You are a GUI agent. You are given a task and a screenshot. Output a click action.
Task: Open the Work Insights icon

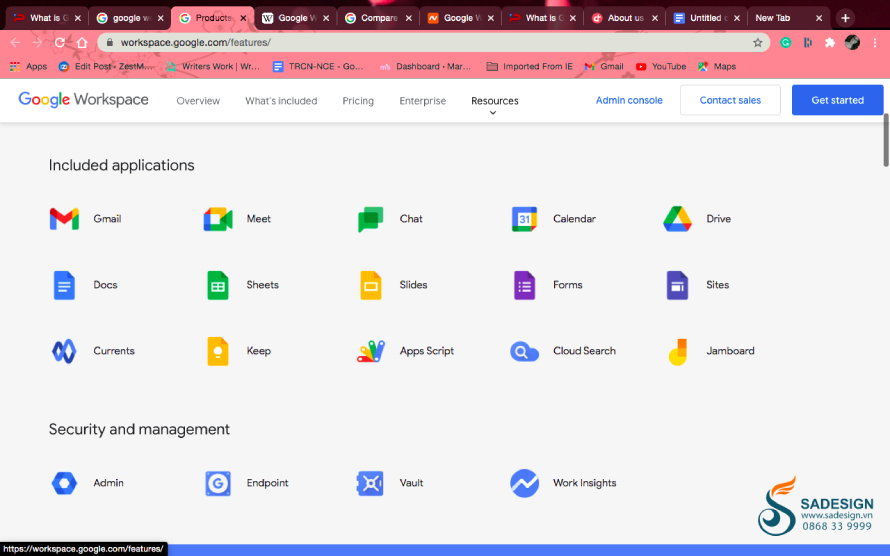pyautogui.click(x=524, y=483)
